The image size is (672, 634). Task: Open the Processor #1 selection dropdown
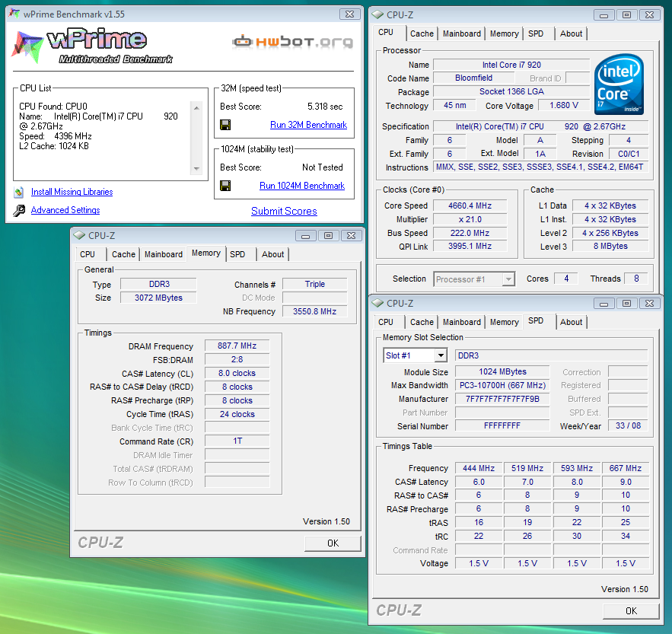(508, 279)
